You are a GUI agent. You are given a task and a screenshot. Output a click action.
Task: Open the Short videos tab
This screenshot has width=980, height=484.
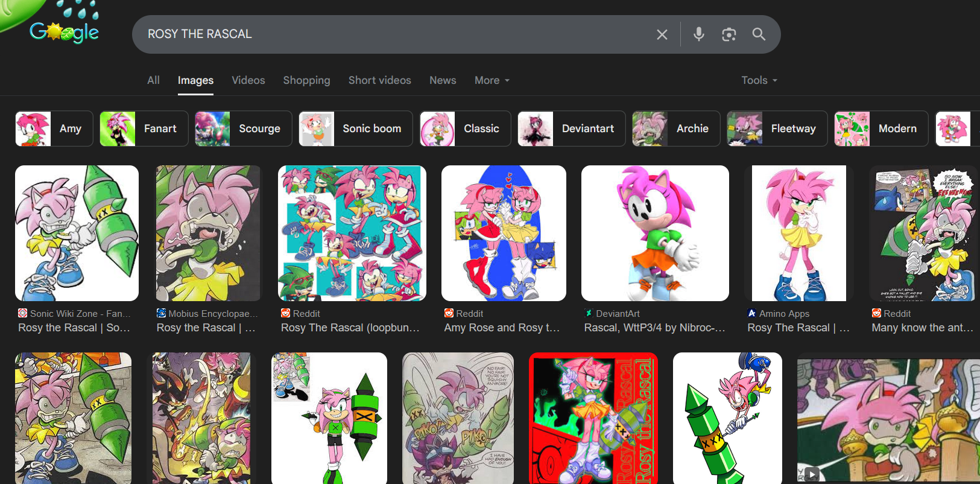pos(380,80)
